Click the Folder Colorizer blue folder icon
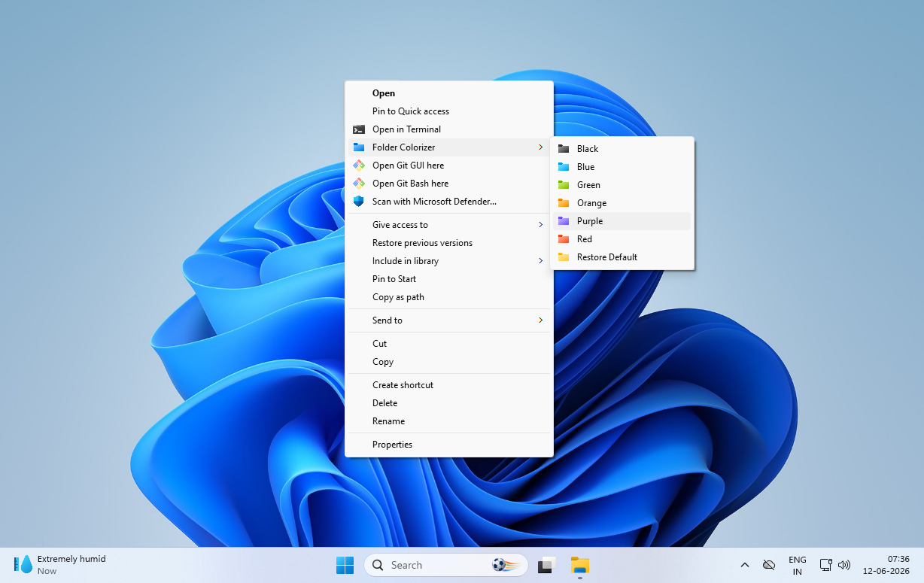 pos(359,147)
